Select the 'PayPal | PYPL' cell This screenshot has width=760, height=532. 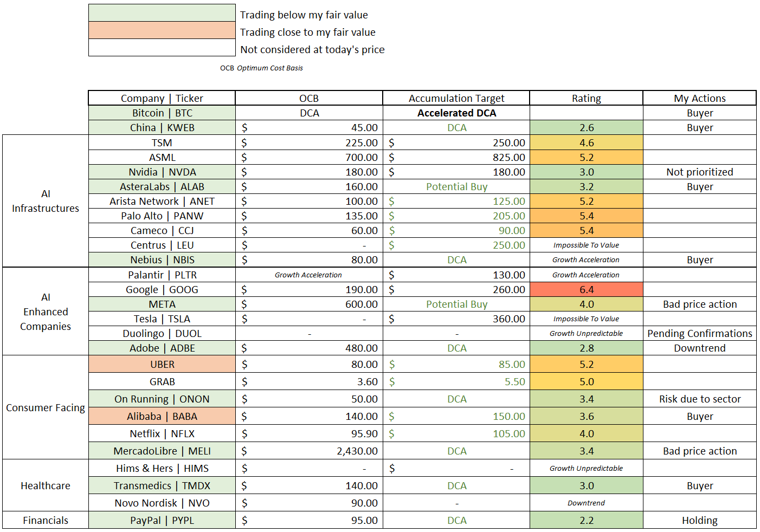(x=162, y=520)
